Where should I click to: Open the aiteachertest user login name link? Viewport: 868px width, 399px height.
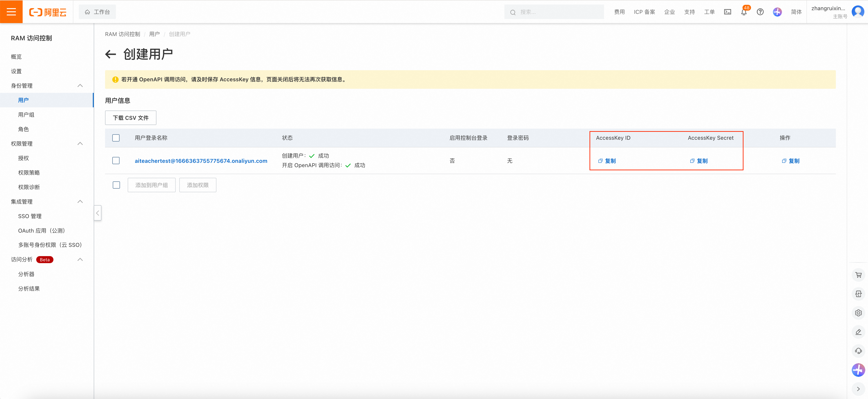point(201,161)
